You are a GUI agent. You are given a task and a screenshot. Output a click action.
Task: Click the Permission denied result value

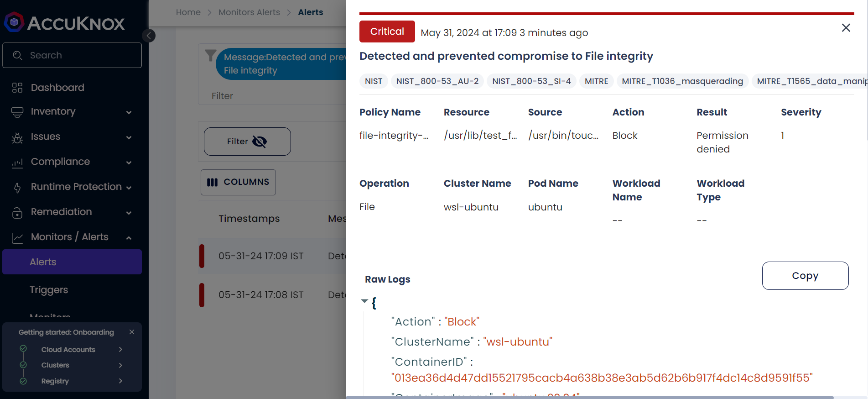pyautogui.click(x=722, y=142)
